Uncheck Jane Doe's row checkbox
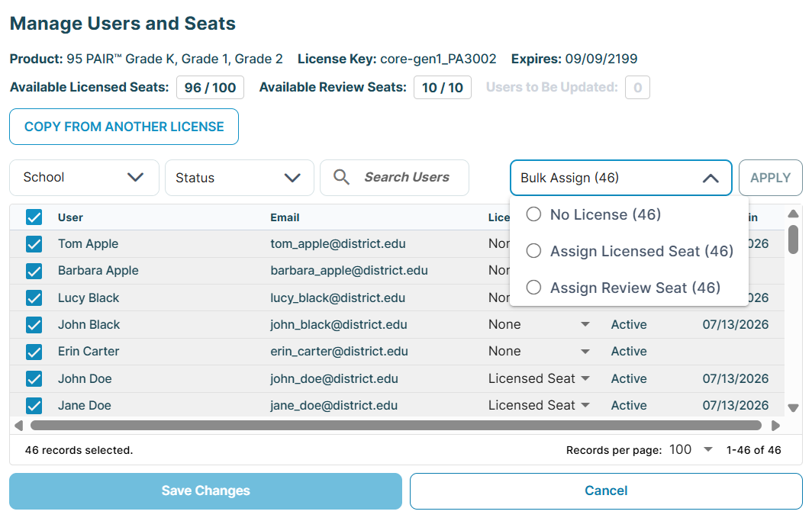Viewport: 812px width, 521px height. (34, 406)
